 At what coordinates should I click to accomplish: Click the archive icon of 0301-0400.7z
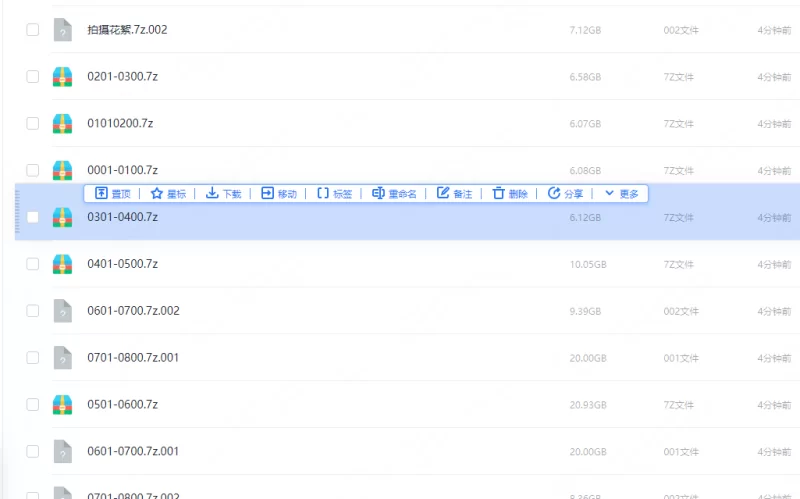coord(62,217)
